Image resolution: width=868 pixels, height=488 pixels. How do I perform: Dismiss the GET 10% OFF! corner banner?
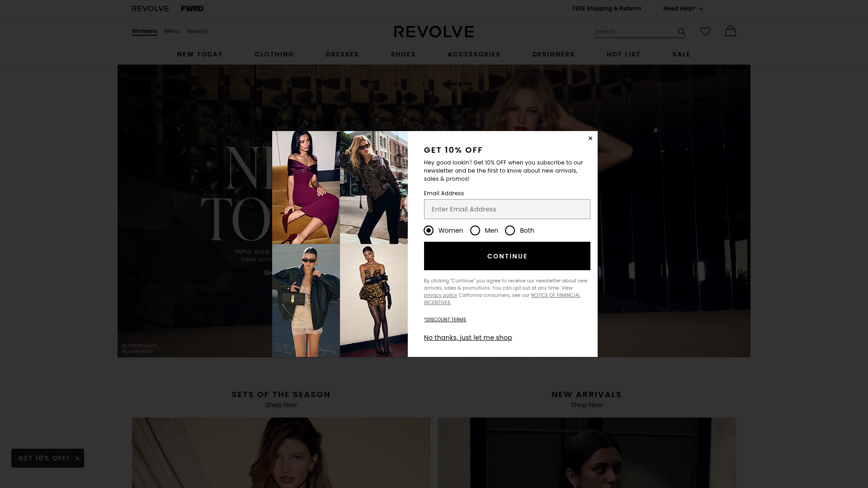click(x=77, y=458)
